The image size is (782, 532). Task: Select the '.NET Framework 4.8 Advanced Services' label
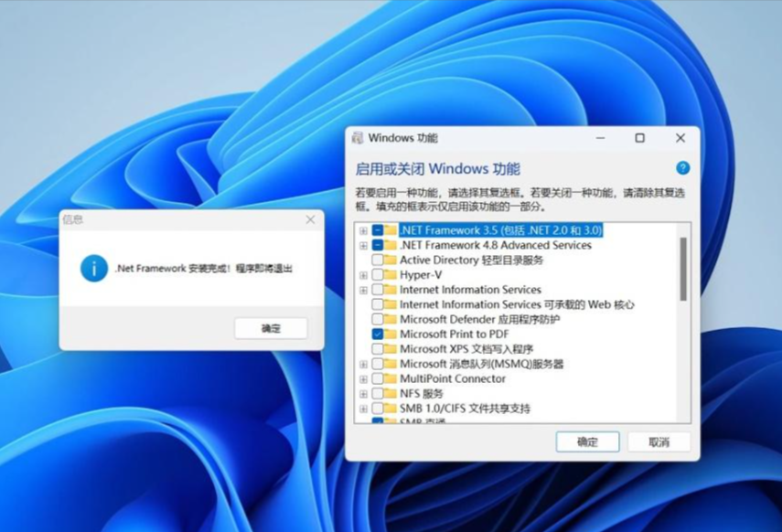tap(496, 245)
